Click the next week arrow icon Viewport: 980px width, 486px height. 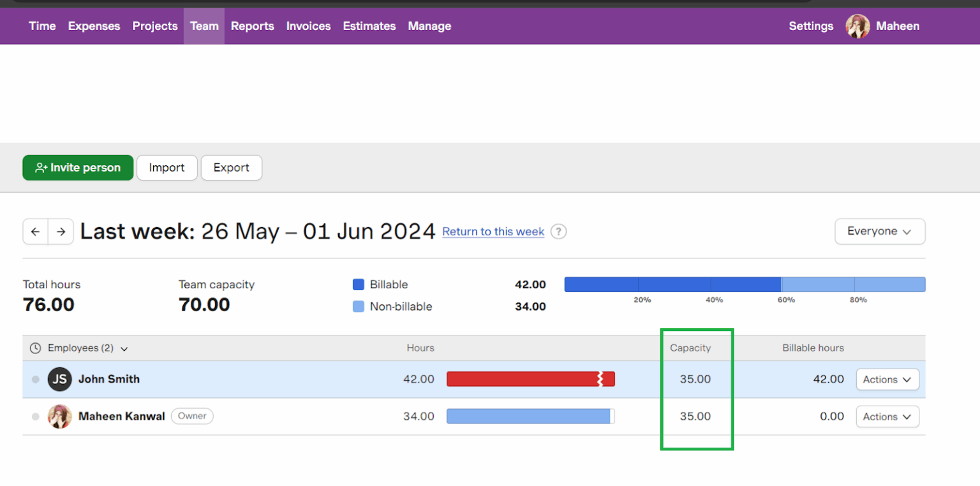click(61, 232)
